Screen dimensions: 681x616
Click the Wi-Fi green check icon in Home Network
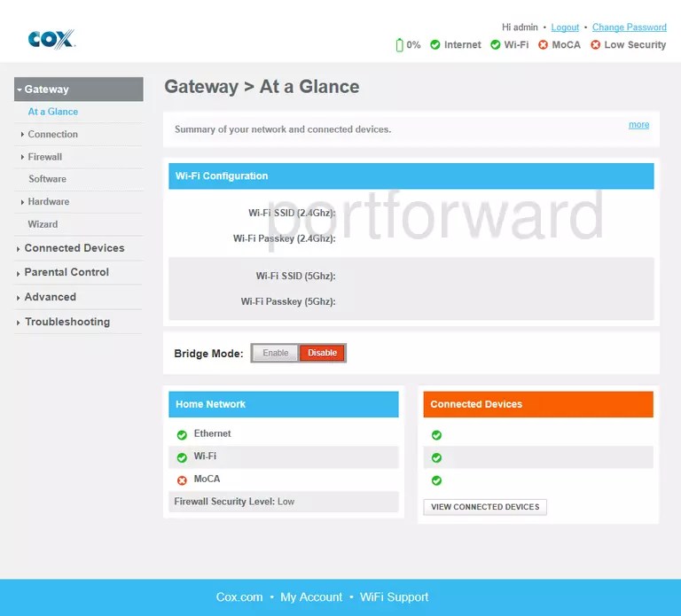pyautogui.click(x=182, y=457)
